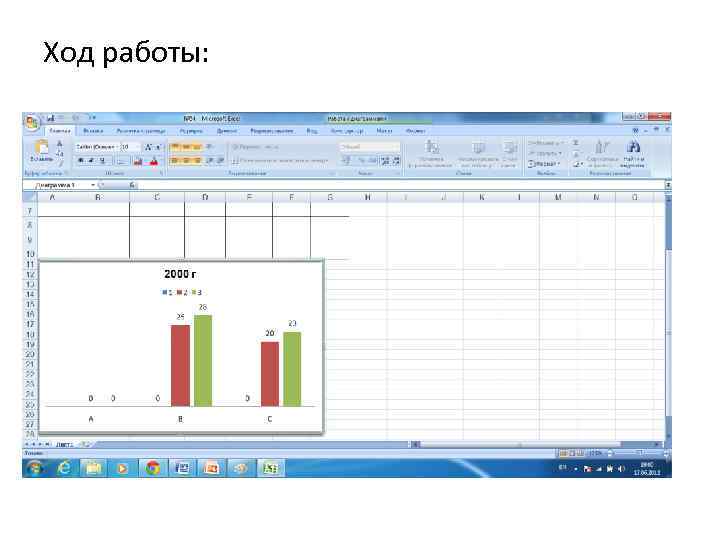Select column K header
This screenshot has height=540, width=720.
[482, 197]
